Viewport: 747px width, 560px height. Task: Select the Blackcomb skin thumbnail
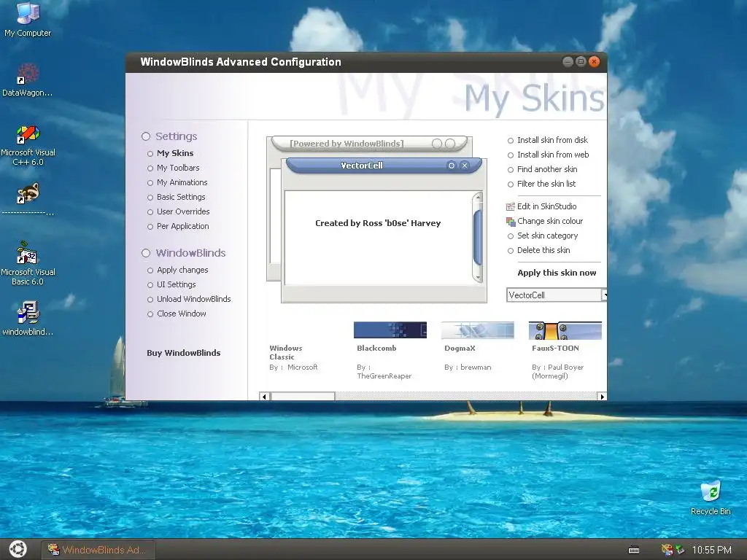pyautogui.click(x=390, y=330)
